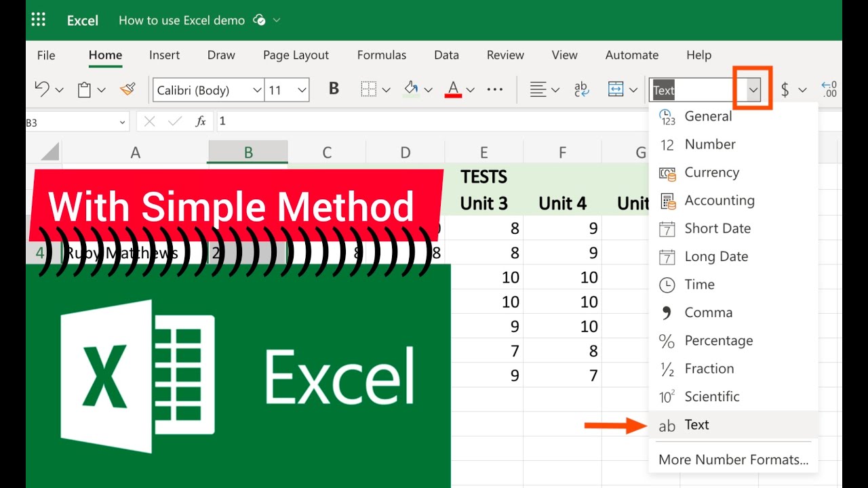Click the fill color bucket icon
Screen dimensions: 868x488
[x=411, y=89]
